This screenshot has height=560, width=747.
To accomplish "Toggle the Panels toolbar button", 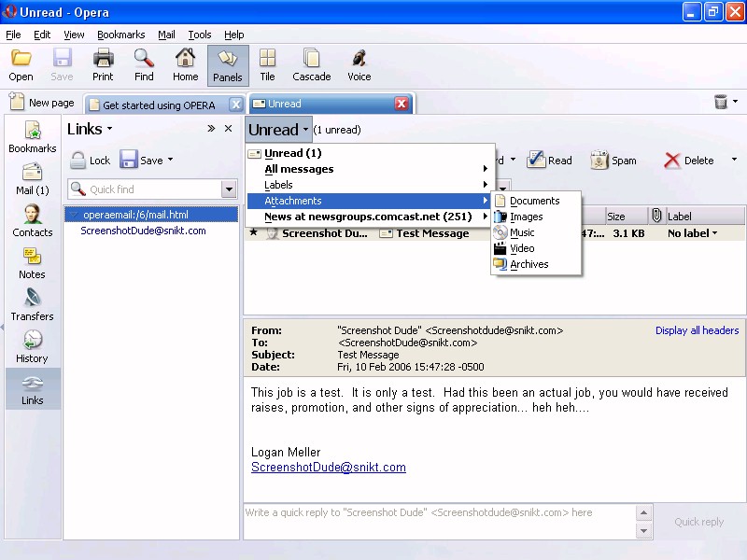I will [x=227, y=65].
